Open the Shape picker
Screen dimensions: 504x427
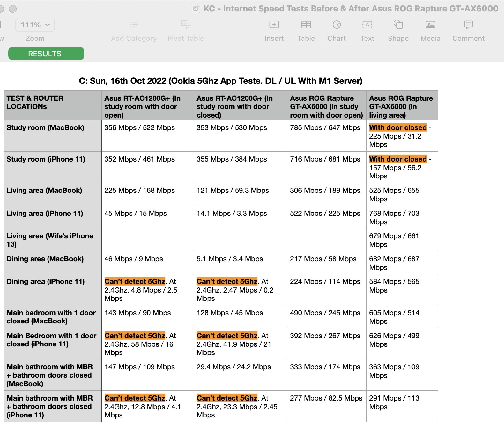(398, 25)
